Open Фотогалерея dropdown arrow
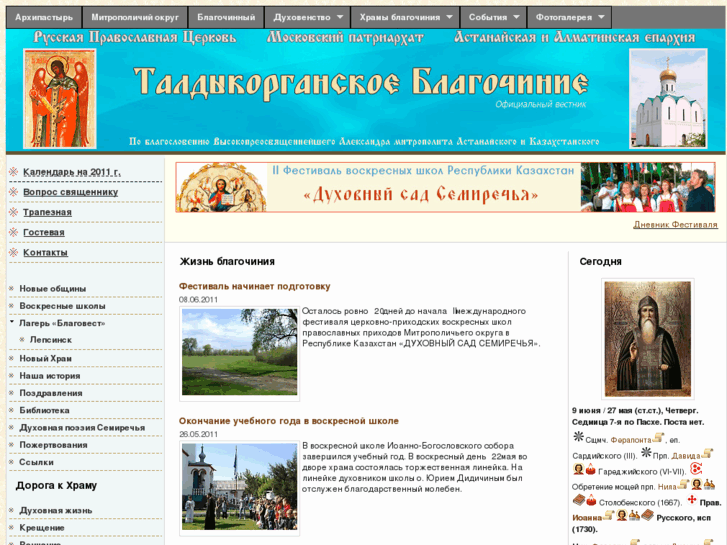727x545 pixels. 601,17
